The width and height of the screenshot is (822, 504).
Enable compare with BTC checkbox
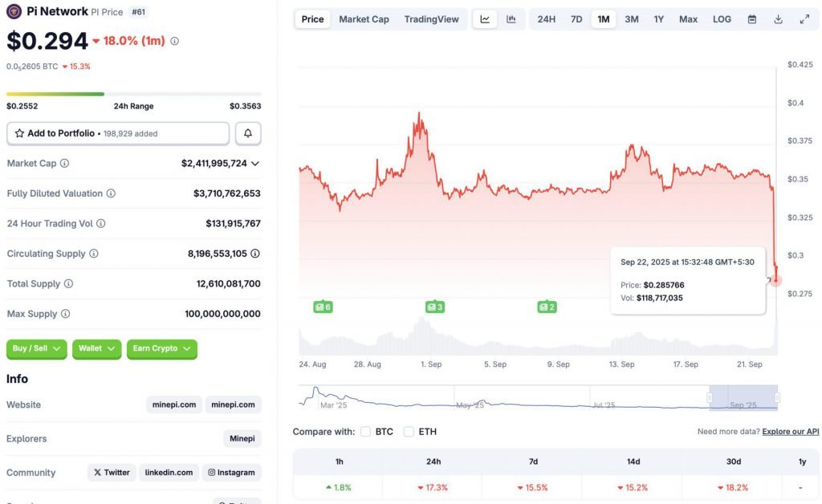click(x=366, y=432)
